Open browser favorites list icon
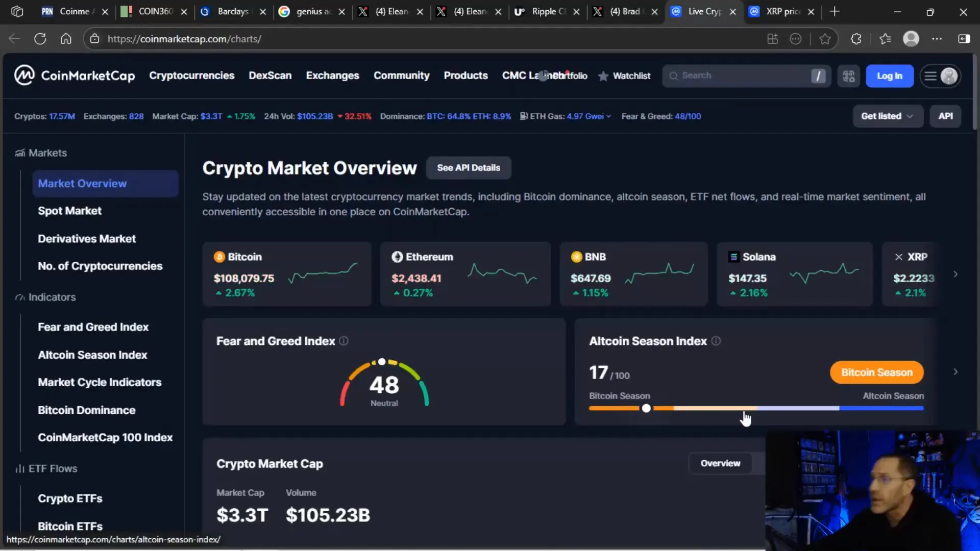 pos(885,39)
